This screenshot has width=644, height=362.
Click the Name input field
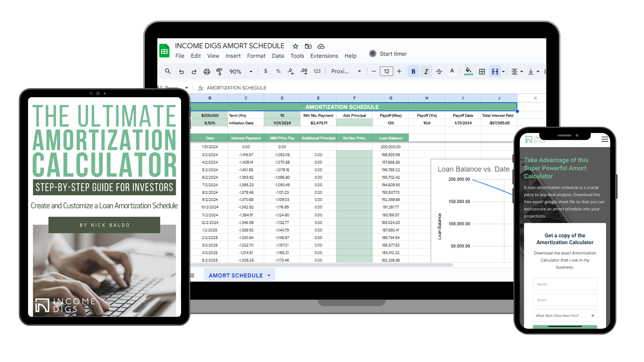click(x=565, y=284)
